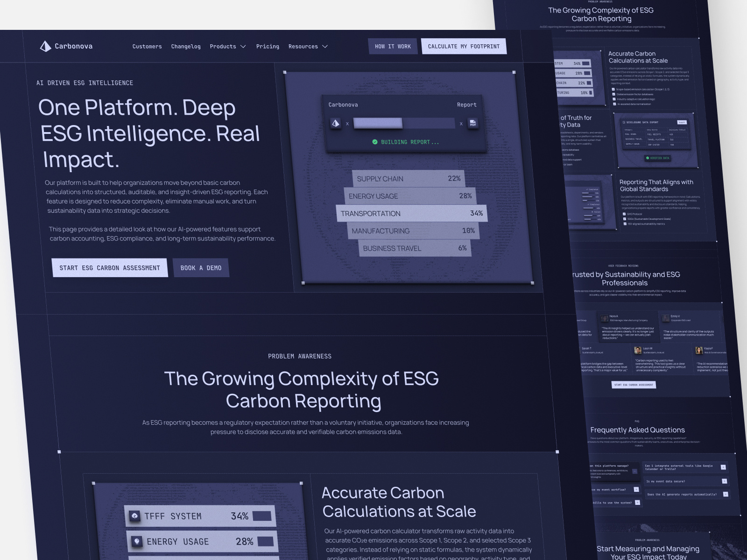Viewport: 747px width, 560px height.
Task: Click the 'Report' label in the report widget
Action: tap(467, 105)
